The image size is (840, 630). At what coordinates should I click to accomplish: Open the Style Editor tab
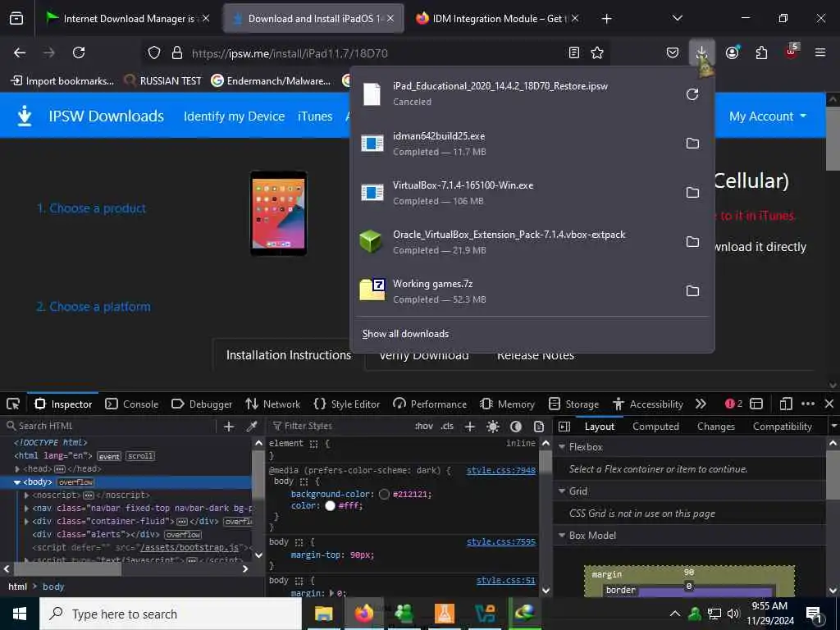[347, 404]
